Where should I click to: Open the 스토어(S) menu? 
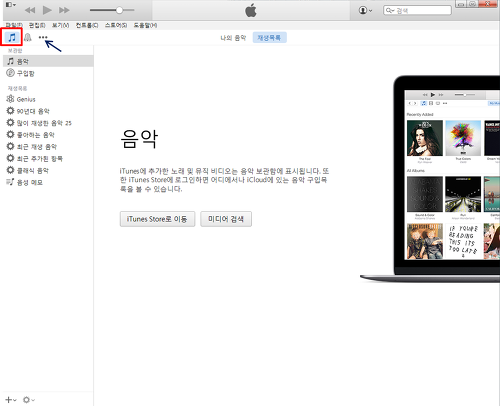click(116, 25)
